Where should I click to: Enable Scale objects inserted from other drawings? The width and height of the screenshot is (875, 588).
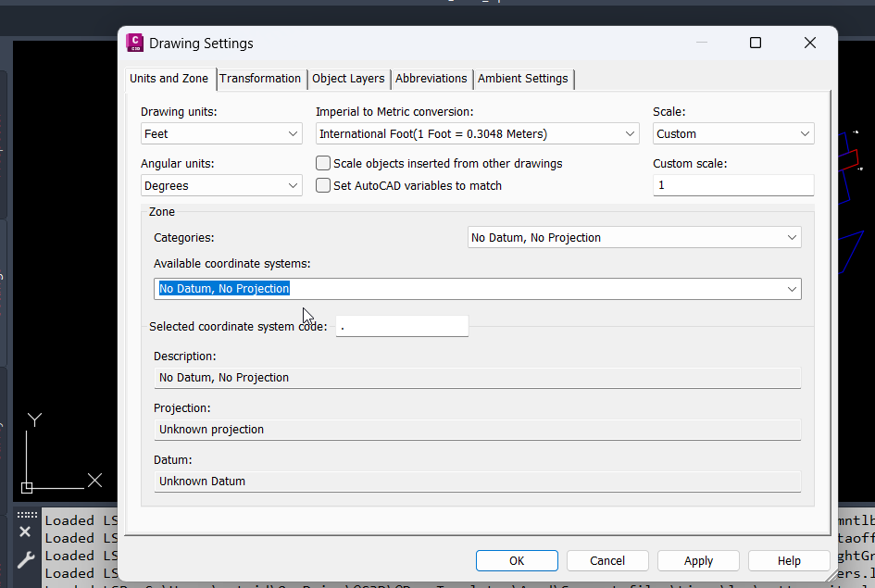[323, 163]
